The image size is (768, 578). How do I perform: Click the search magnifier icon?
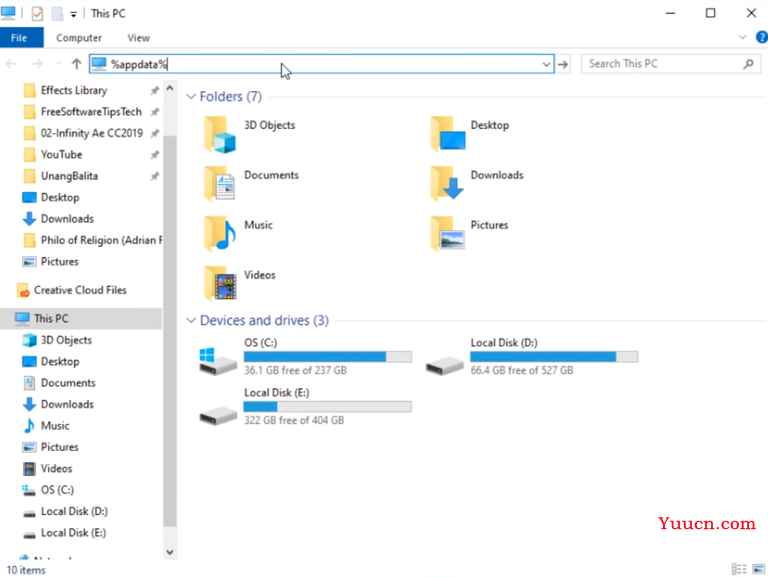coord(748,64)
